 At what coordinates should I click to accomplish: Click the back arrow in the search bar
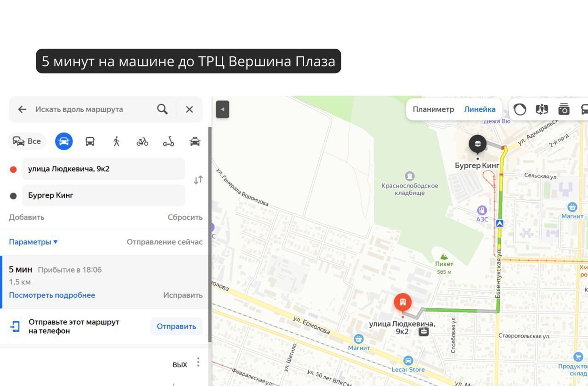[x=22, y=109]
